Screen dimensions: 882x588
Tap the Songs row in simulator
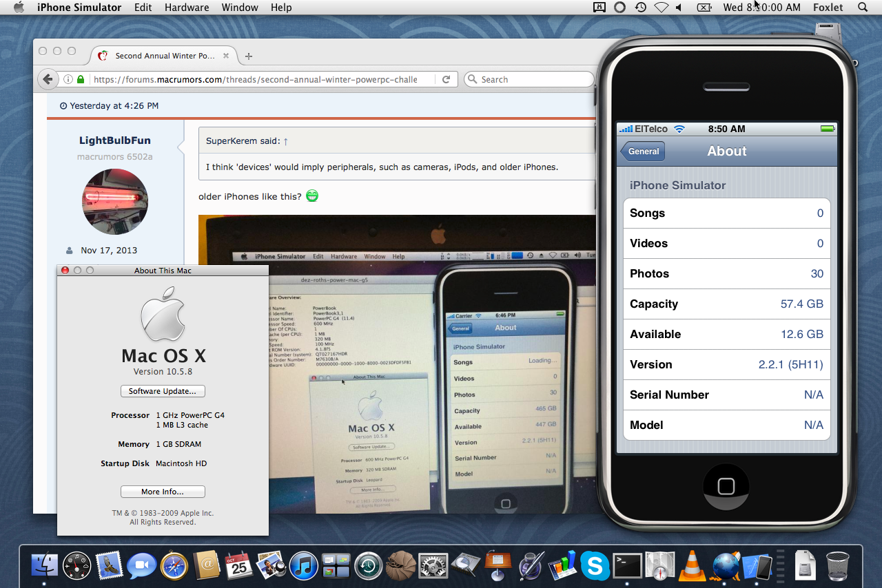pyautogui.click(x=726, y=213)
